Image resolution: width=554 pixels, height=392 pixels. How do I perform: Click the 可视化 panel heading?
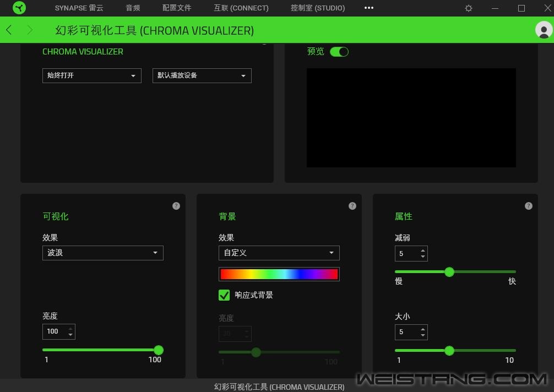[x=56, y=216]
